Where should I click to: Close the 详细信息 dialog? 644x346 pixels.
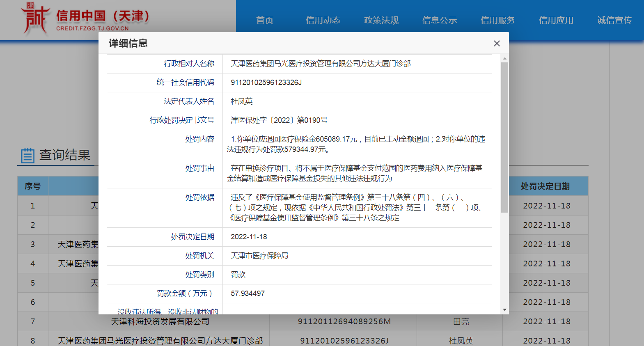pyautogui.click(x=497, y=44)
